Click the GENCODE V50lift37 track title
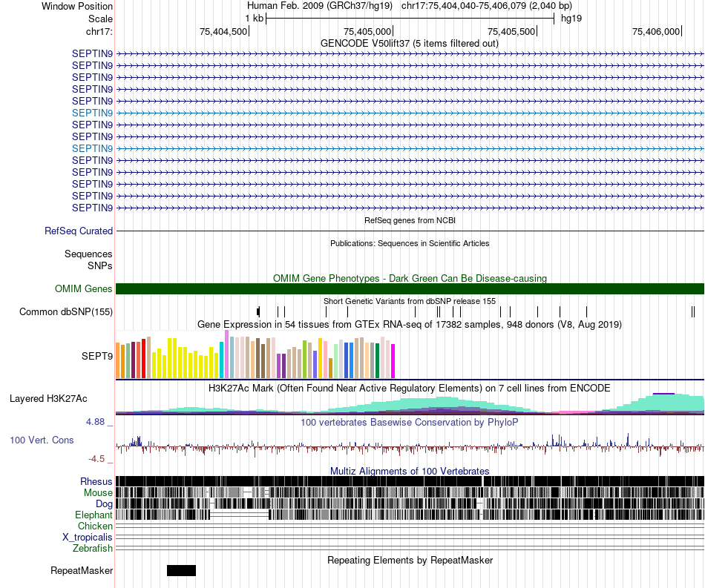This screenshot has height=588, width=705. point(409,44)
